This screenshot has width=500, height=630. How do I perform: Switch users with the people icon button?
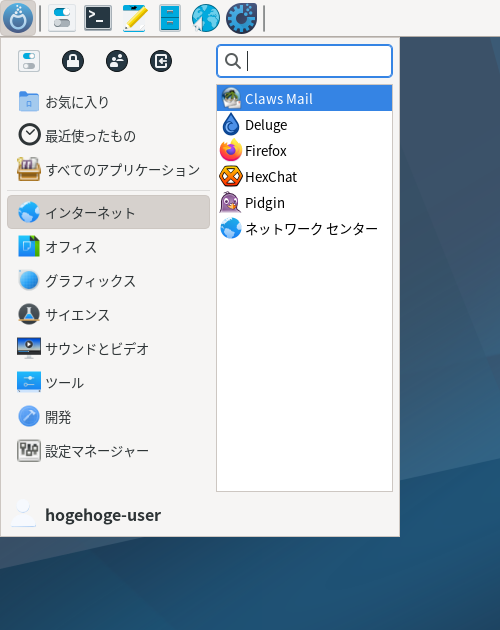coord(117,61)
